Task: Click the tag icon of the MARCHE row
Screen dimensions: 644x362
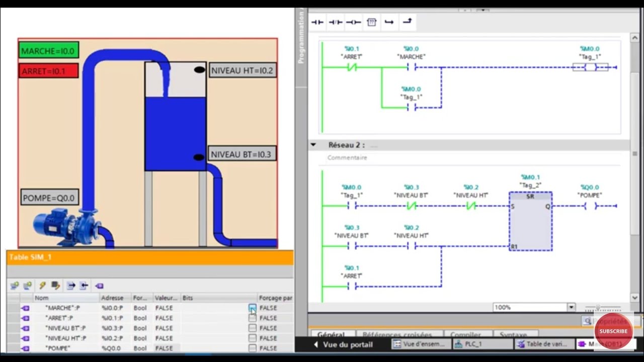Action: click(25, 308)
